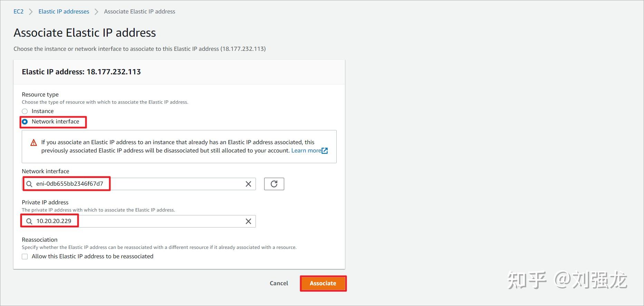Click the Elastic IP address 18.177.232.113 header

[x=81, y=72]
